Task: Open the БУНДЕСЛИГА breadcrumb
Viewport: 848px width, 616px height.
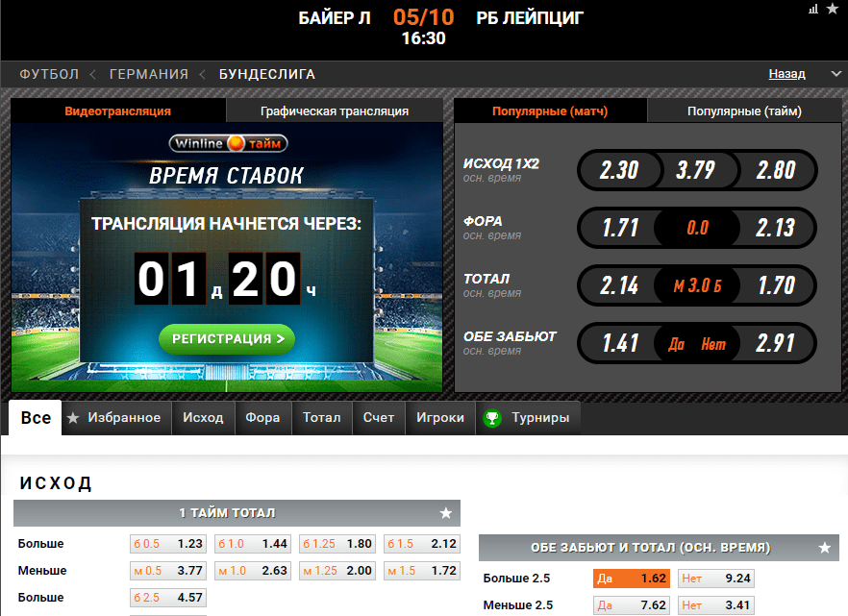Action: tap(267, 74)
